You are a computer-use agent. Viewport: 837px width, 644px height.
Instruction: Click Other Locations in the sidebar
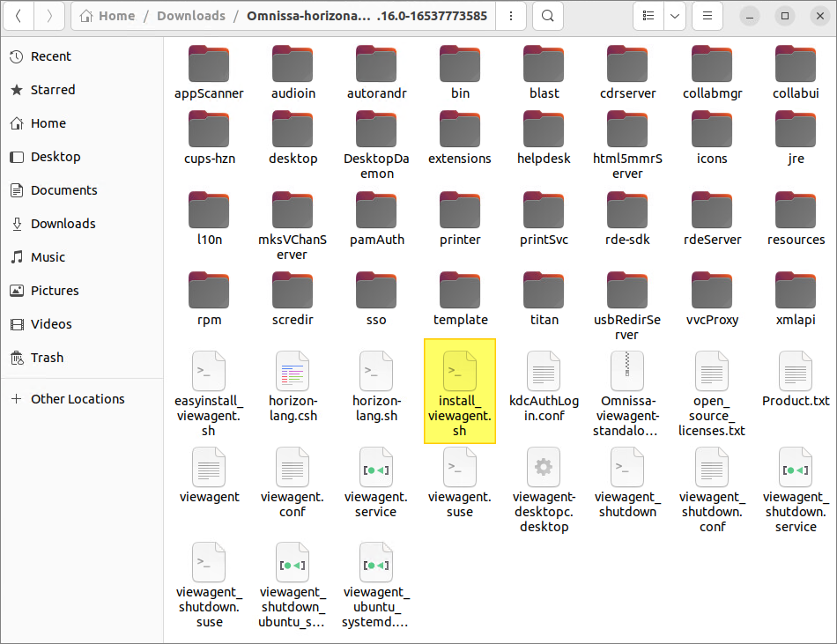click(78, 399)
